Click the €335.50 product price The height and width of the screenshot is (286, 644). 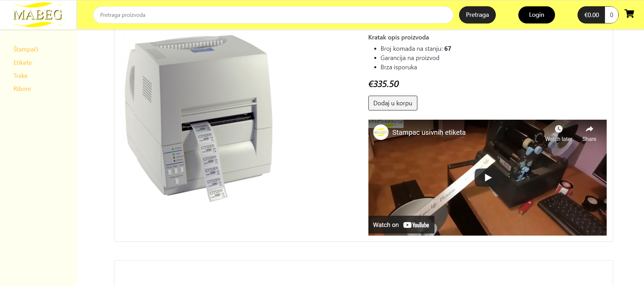click(x=383, y=84)
